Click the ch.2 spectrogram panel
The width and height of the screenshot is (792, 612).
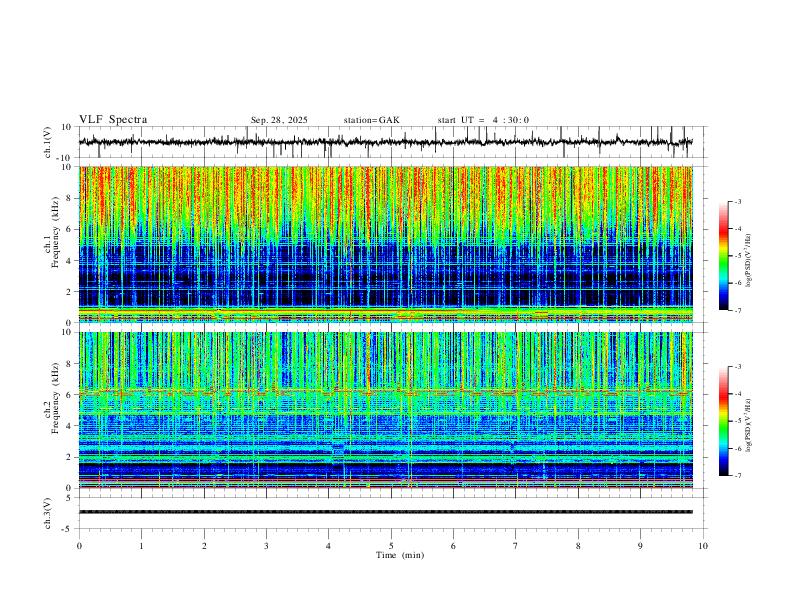coord(385,410)
